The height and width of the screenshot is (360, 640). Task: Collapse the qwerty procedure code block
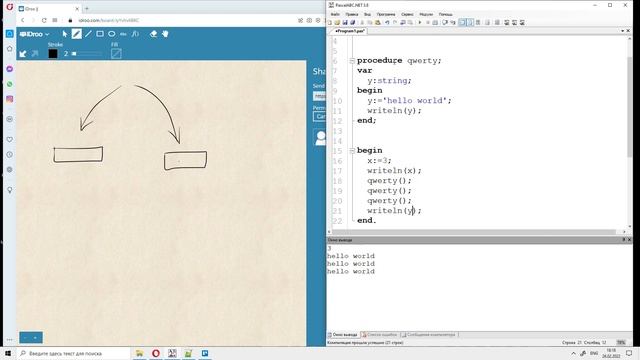point(352,61)
